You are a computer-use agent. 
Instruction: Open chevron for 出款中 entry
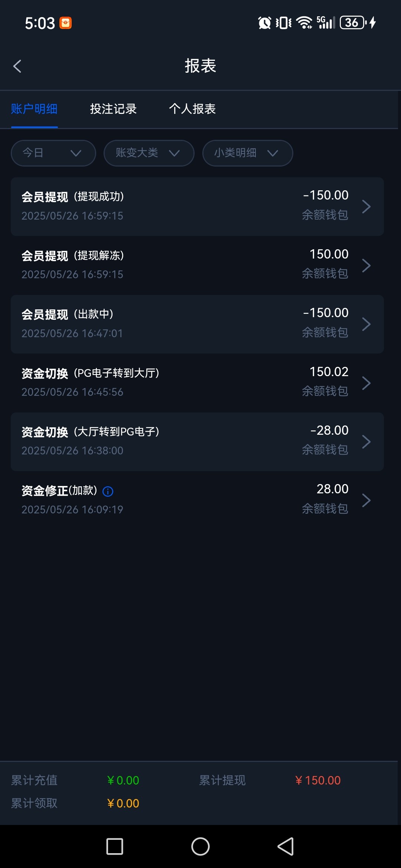point(366,324)
